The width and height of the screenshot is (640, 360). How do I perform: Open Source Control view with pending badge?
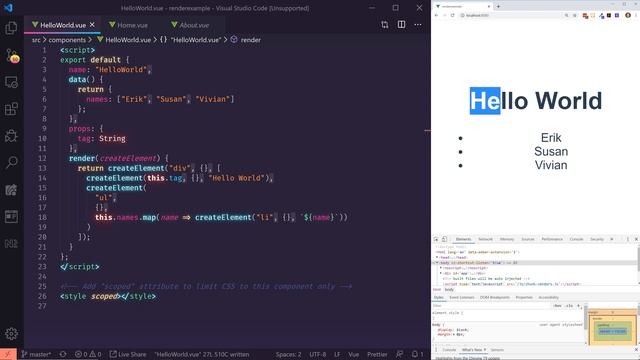pos(11,55)
